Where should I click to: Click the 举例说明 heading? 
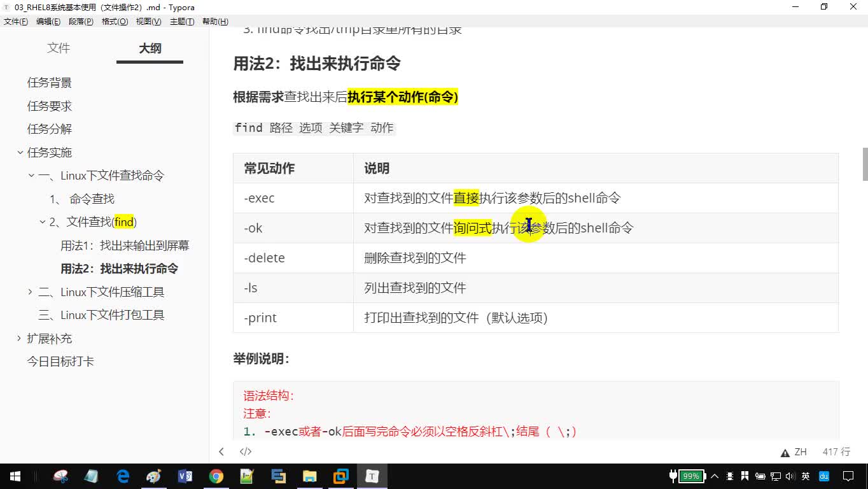(262, 359)
